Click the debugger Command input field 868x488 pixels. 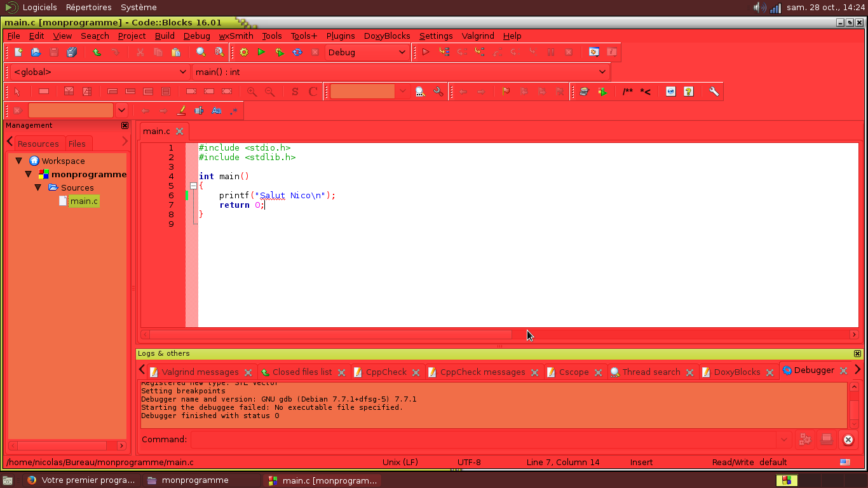(483, 439)
